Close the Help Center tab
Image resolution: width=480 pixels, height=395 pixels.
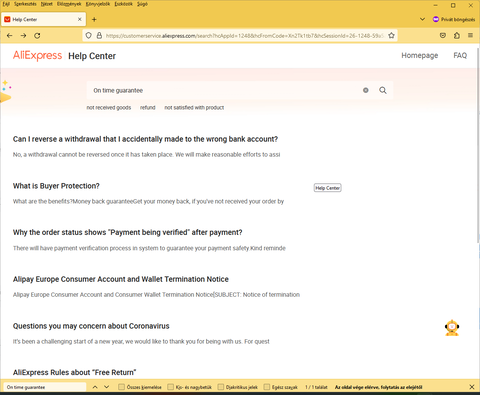(80, 19)
